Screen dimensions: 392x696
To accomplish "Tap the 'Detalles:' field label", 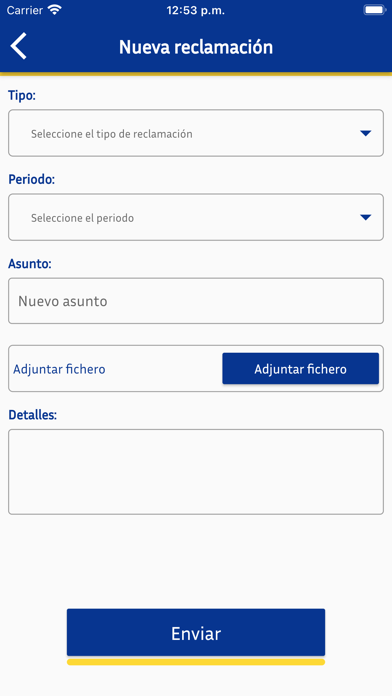I will point(32,415).
